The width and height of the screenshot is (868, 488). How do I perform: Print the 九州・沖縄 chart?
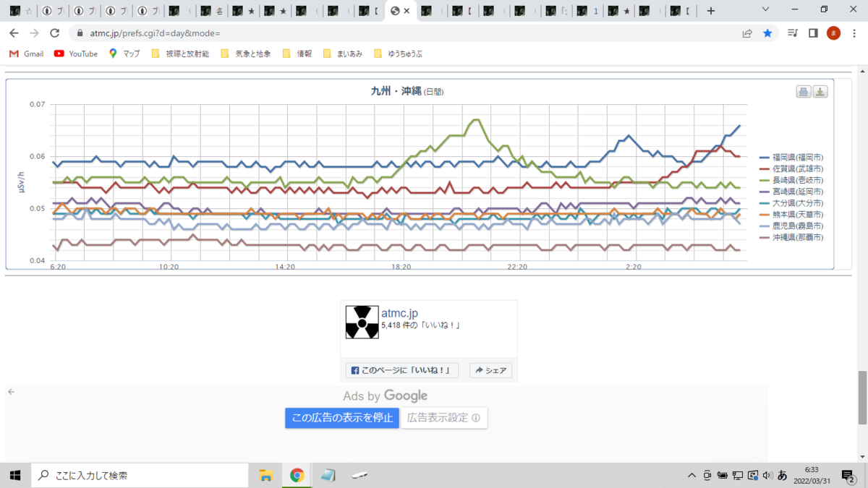pos(805,93)
